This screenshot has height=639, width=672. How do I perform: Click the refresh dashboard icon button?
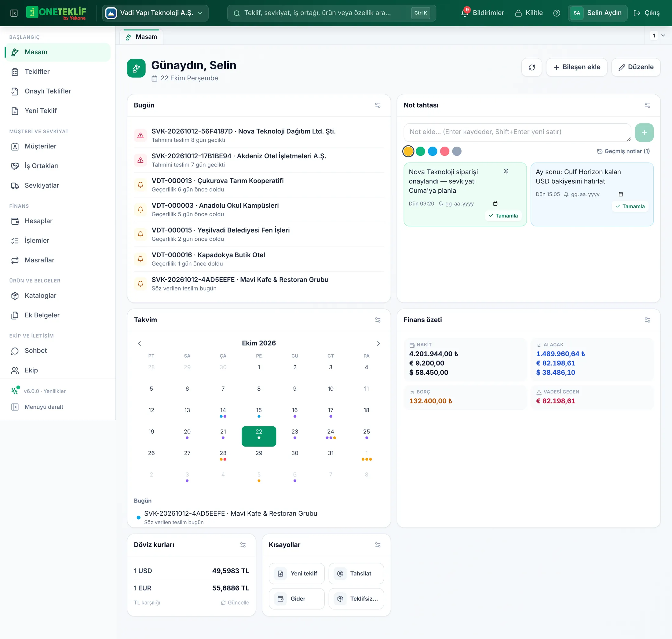coord(531,67)
